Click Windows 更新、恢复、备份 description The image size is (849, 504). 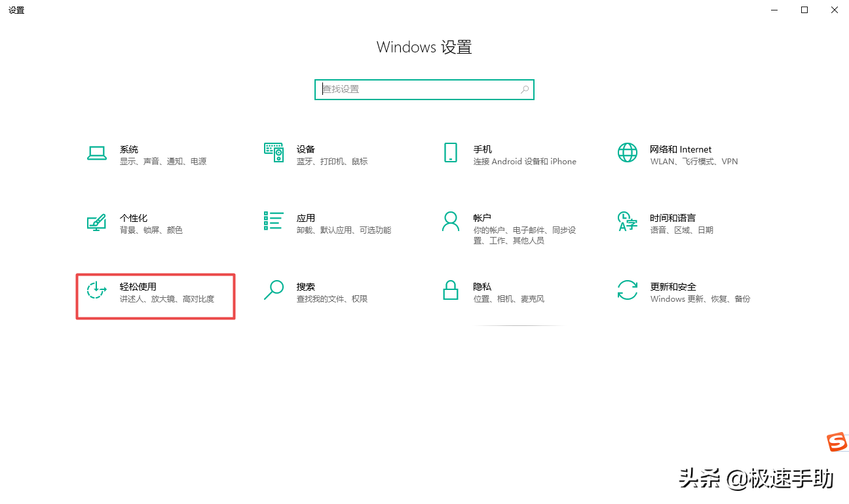pyautogui.click(x=700, y=299)
